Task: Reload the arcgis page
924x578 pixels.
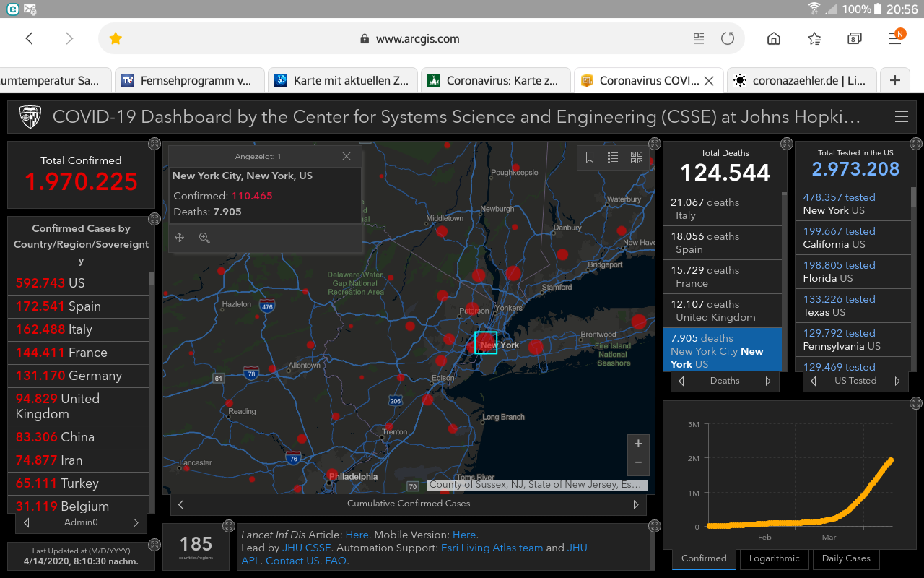Action: 728,39
